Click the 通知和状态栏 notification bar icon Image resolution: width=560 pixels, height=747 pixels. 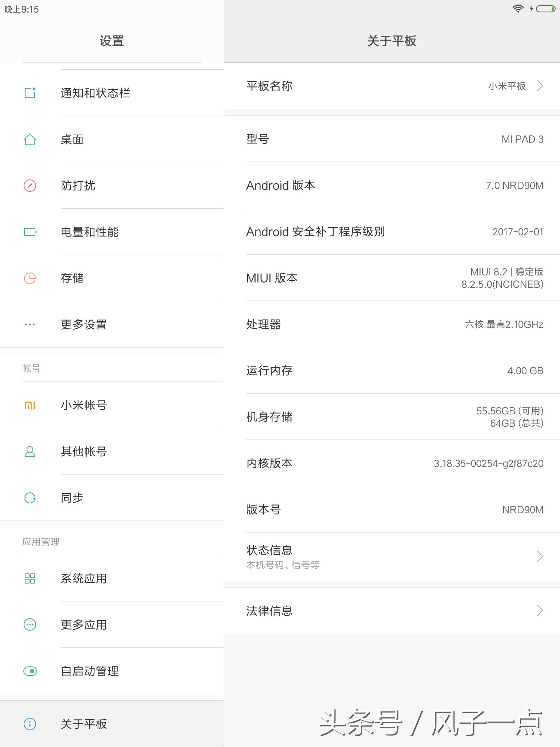pos(30,93)
